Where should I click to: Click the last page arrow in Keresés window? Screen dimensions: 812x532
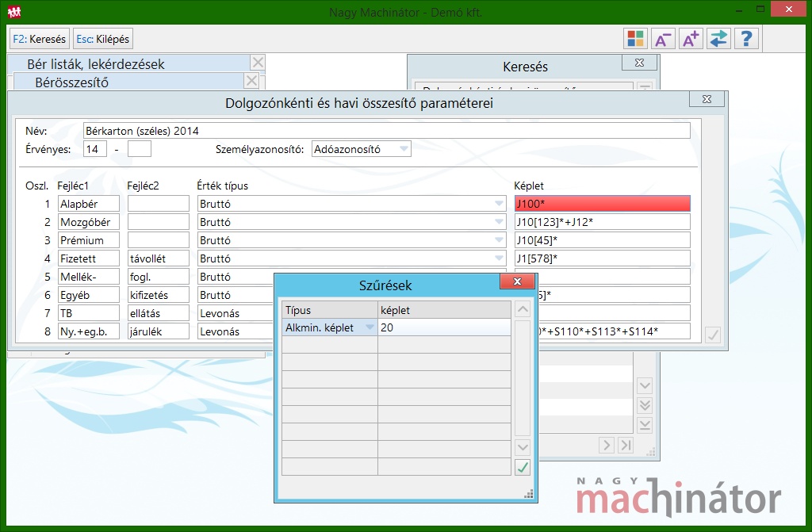point(626,445)
